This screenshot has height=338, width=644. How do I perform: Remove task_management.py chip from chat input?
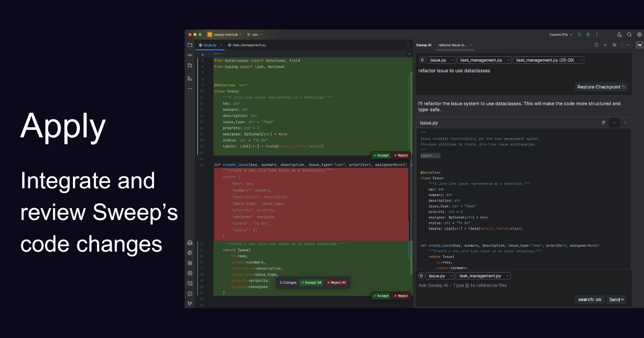click(507, 276)
